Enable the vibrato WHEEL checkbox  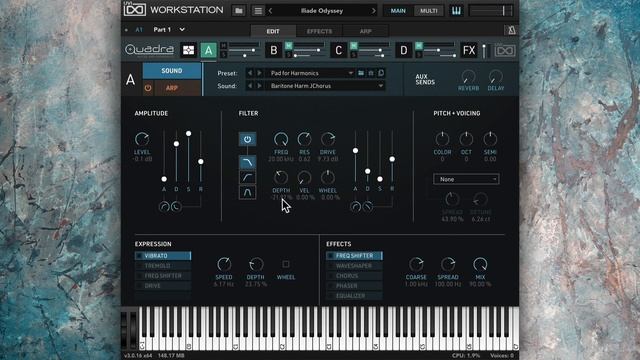pyautogui.click(x=286, y=264)
